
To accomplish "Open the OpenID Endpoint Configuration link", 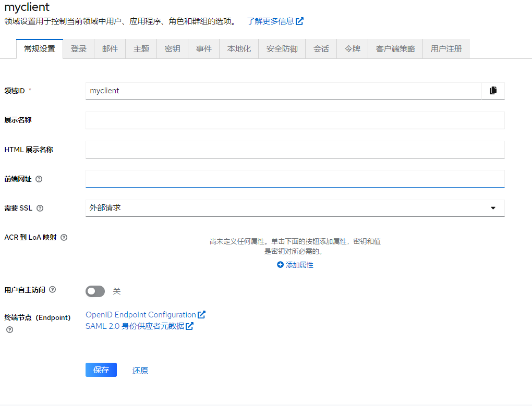I will 145,315.
